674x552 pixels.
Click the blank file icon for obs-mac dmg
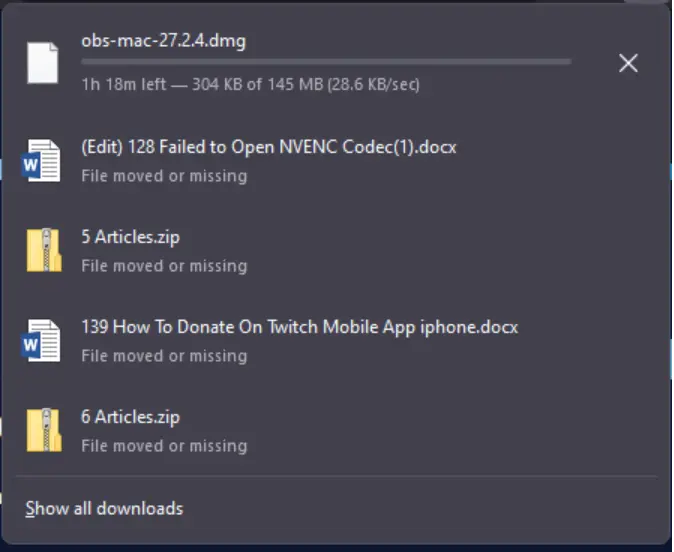coord(43,63)
